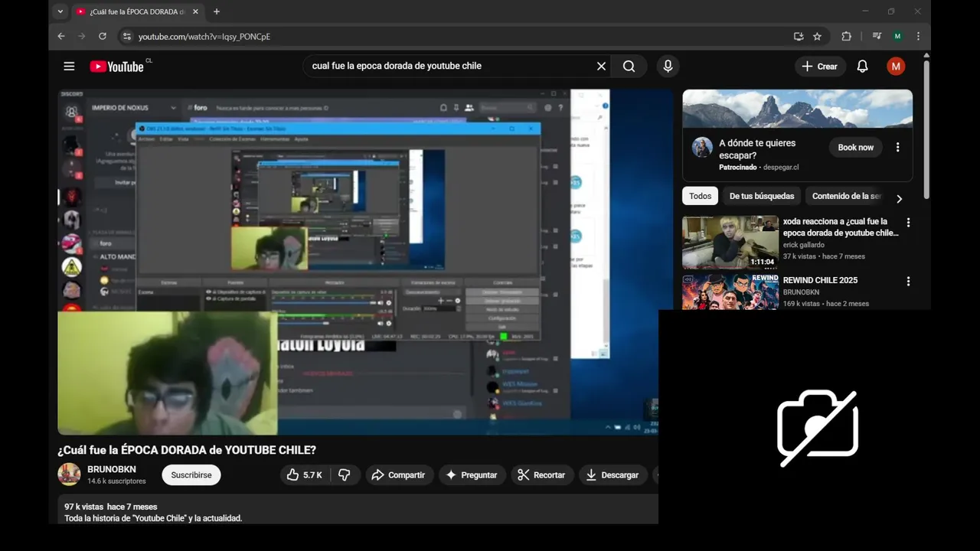Go forward in browser history
980x551 pixels.
pyautogui.click(x=82, y=36)
